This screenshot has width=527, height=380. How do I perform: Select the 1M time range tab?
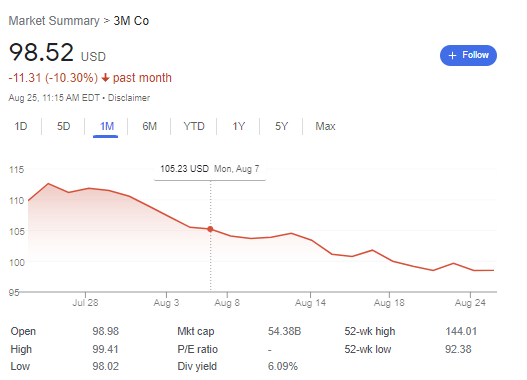point(107,126)
